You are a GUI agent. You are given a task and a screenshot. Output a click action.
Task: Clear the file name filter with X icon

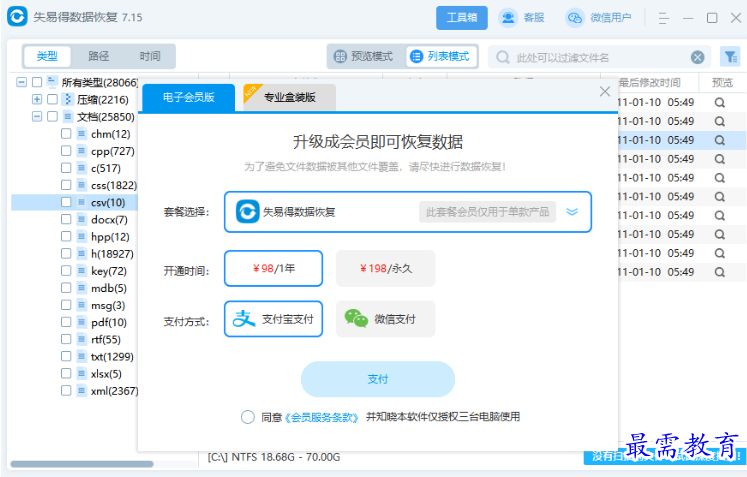[x=697, y=58]
